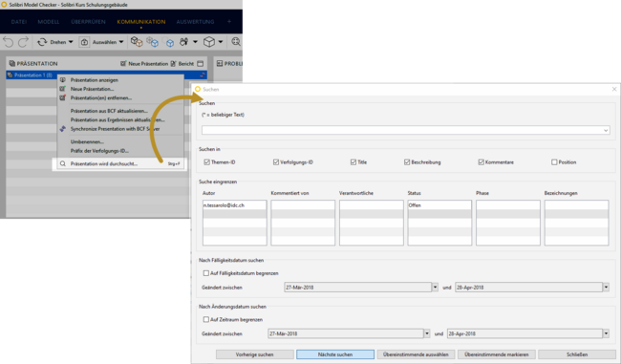Open the DATEI tab

point(19,22)
